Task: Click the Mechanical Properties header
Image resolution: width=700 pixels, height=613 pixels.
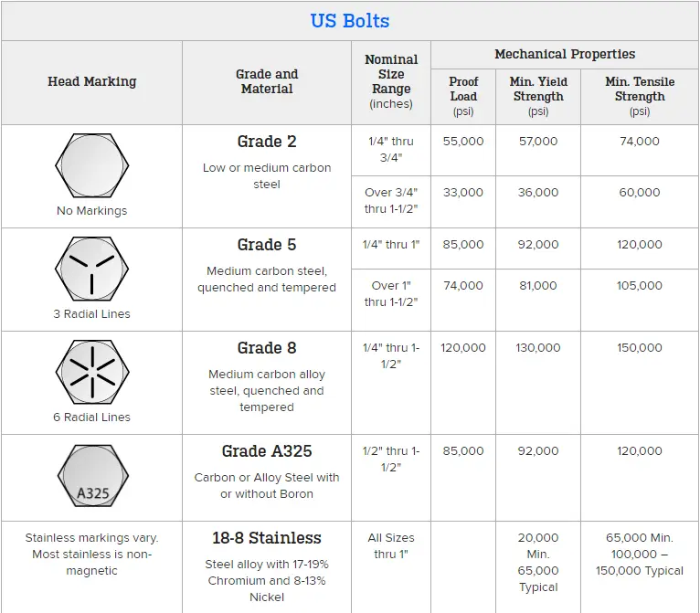Action: (x=565, y=54)
